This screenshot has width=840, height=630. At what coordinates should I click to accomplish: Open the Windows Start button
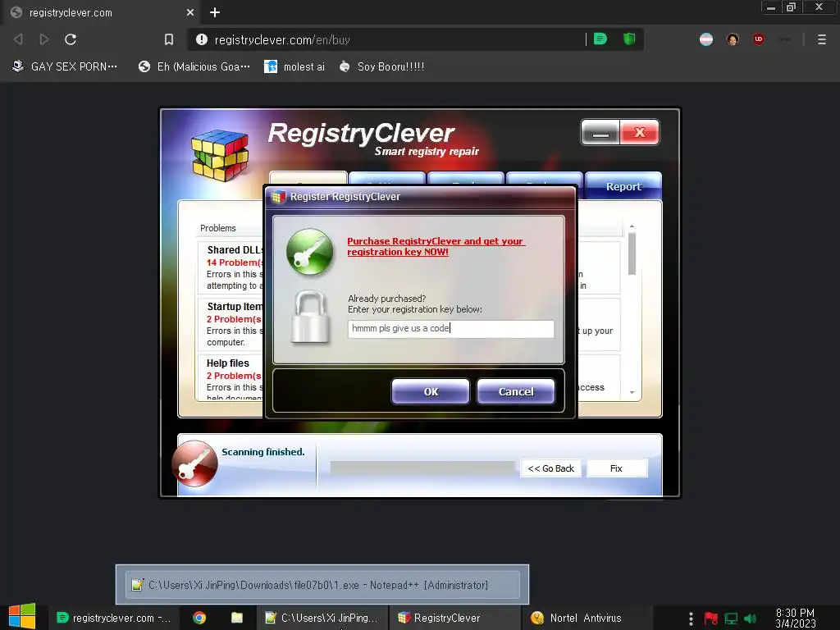(22, 617)
